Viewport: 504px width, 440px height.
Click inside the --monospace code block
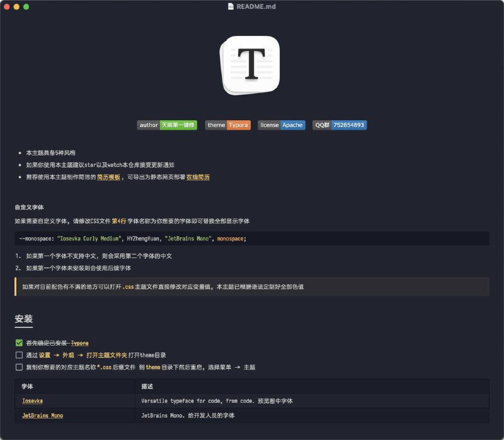(x=252, y=239)
